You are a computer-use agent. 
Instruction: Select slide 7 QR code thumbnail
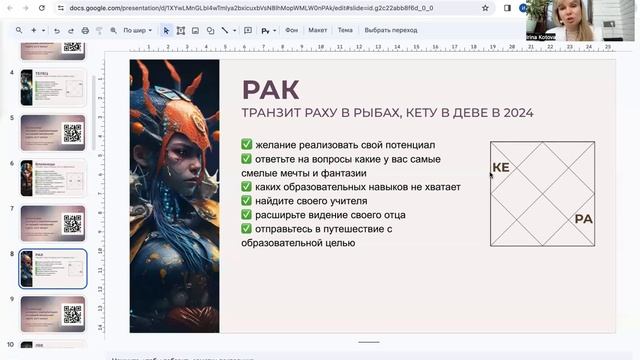53,223
